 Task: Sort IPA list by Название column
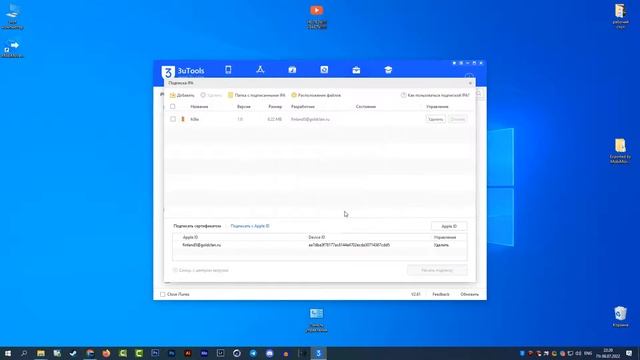[x=199, y=107]
